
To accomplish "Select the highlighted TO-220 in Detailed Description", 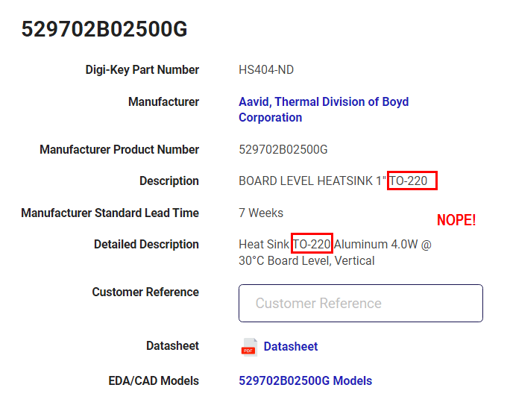I will (x=312, y=243).
